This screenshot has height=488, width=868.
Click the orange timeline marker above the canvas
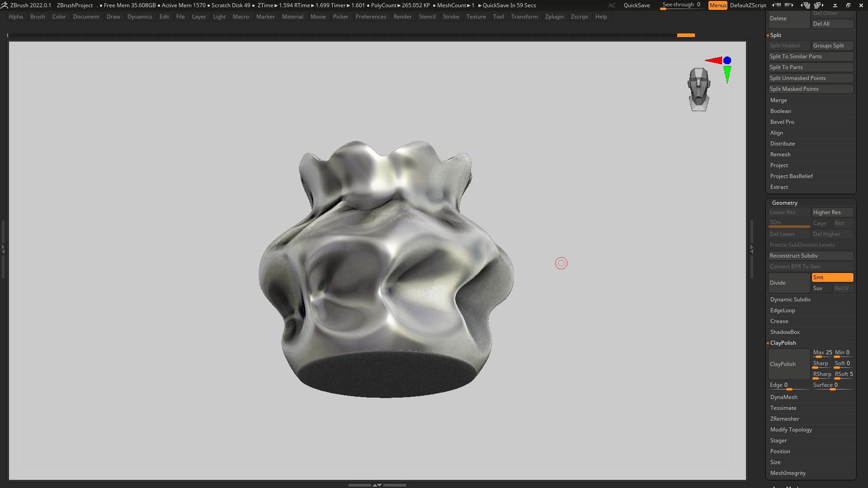click(685, 35)
